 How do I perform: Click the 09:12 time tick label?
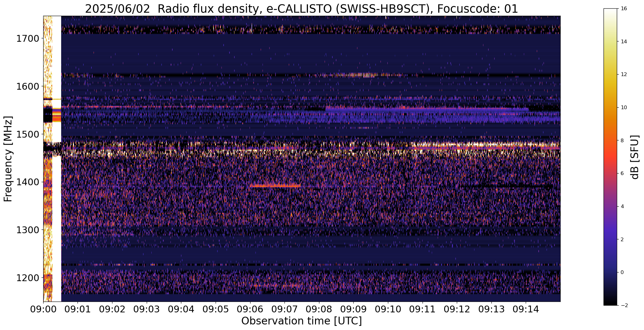[x=457, y=309]
